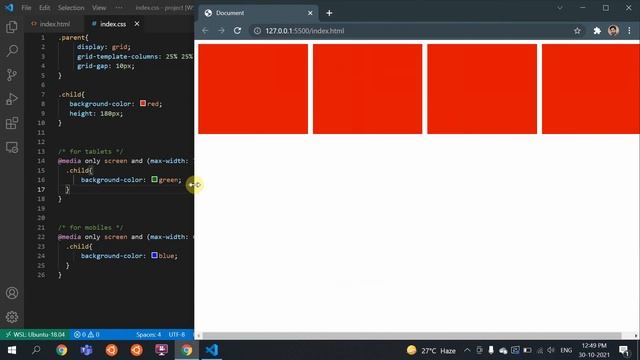Click the WSL: Ubuntu-18.04 remote indicator
640x360 pixels.
[x=35, y=334]
